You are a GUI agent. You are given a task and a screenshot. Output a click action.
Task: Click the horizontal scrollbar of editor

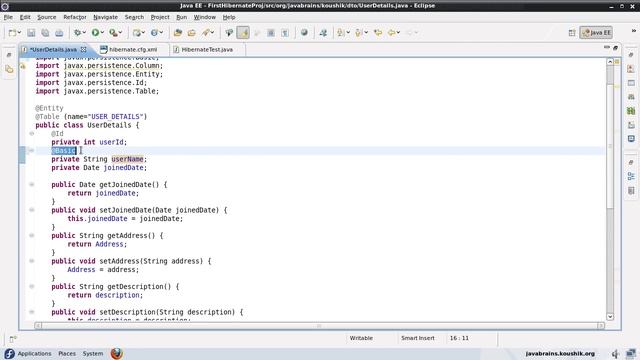(x=319, y=325)
